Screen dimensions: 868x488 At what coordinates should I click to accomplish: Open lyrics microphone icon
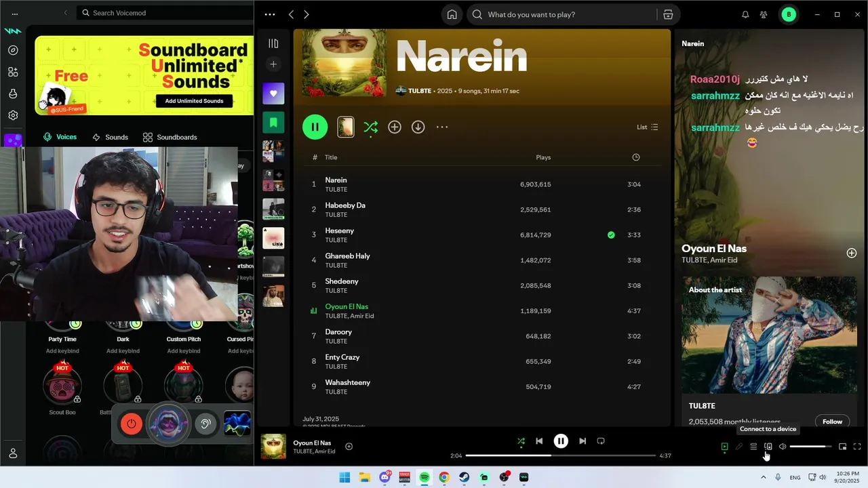pos(739,447)
